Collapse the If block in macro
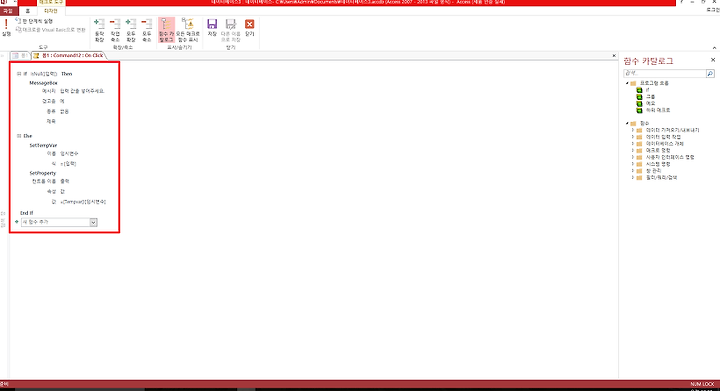 point(19,73)
